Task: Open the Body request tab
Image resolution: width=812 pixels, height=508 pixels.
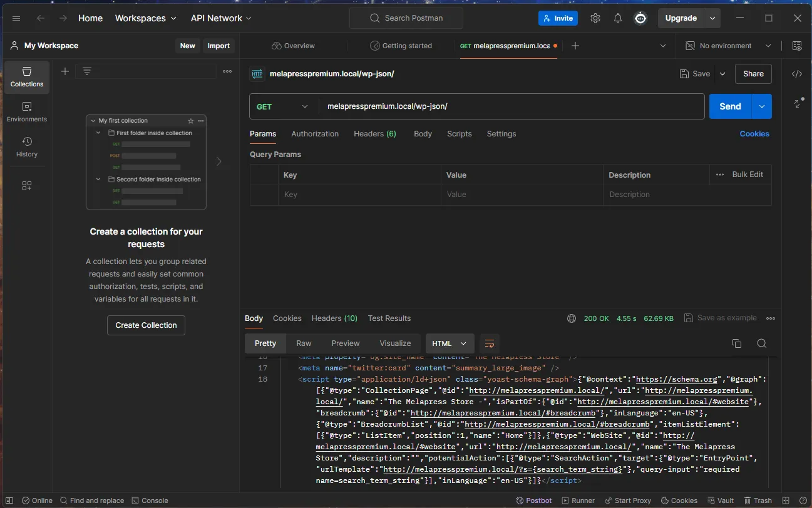Action: pyautogui.click(x=423, y=134)
